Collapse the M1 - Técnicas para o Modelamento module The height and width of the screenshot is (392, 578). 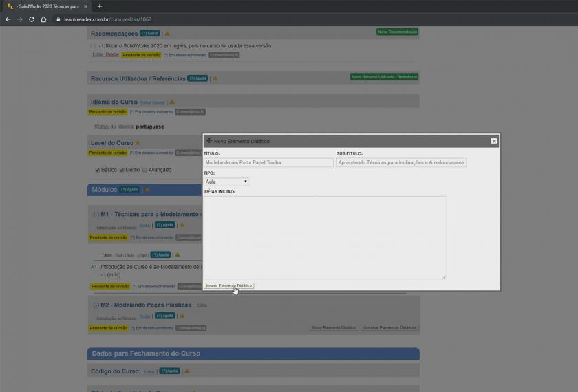(x=96, y=215)
